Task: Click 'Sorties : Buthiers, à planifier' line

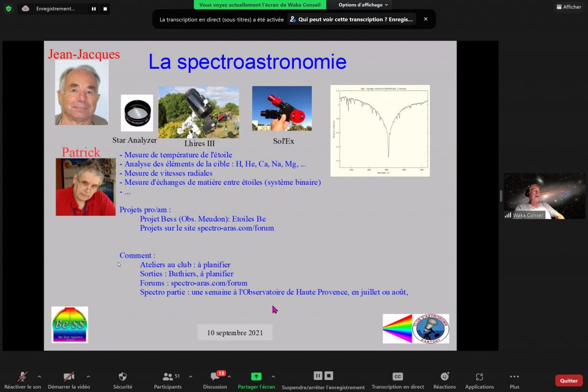Action: click(187, 274)
